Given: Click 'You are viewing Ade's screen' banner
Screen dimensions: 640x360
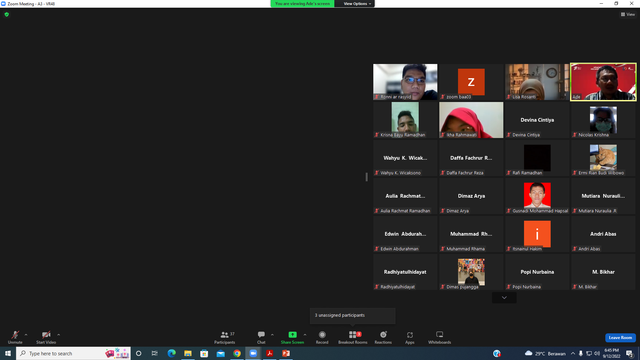Looking at the screenshot, I should (x=302, y=4).
